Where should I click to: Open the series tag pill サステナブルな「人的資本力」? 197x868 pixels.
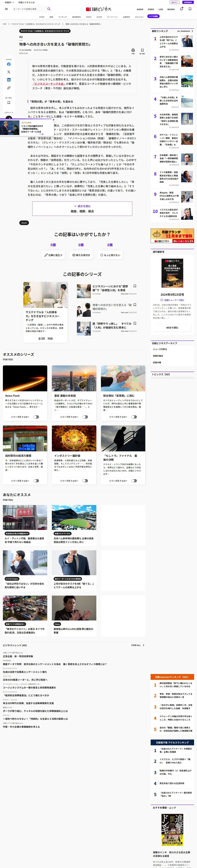(x=45, y=31)
